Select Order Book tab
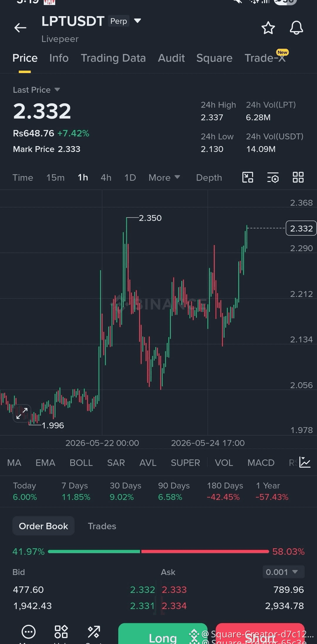This screenshot has width=317, height=644. pyautogui.click(x=43, y=526)
